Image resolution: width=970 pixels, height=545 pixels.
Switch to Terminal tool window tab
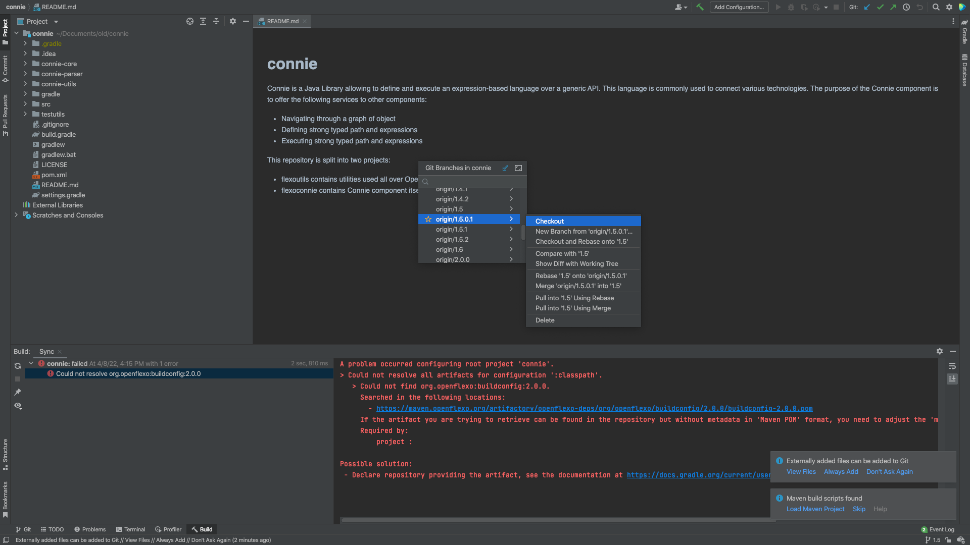(x=131, y=530)
